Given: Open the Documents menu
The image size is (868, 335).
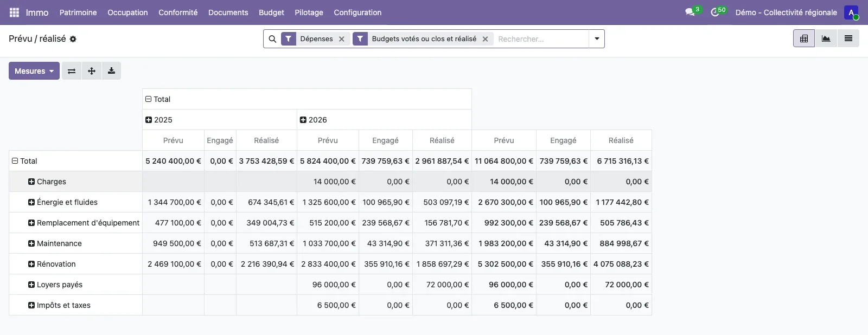Looking at the screenshot, I should coord(228,12).
